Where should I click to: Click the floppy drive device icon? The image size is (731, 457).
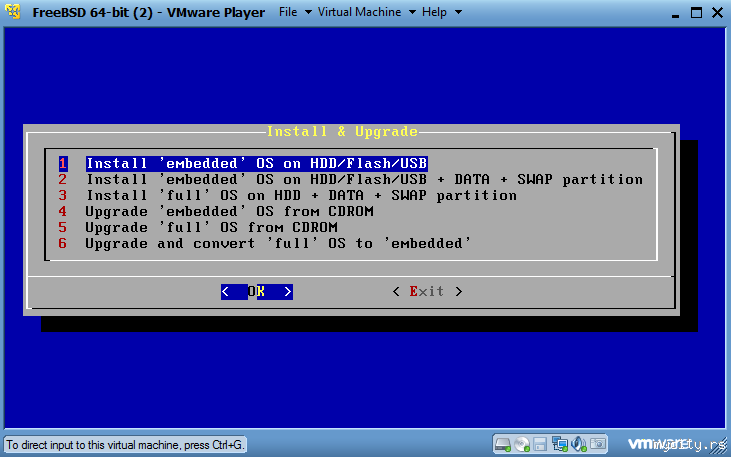click(540, 444)
